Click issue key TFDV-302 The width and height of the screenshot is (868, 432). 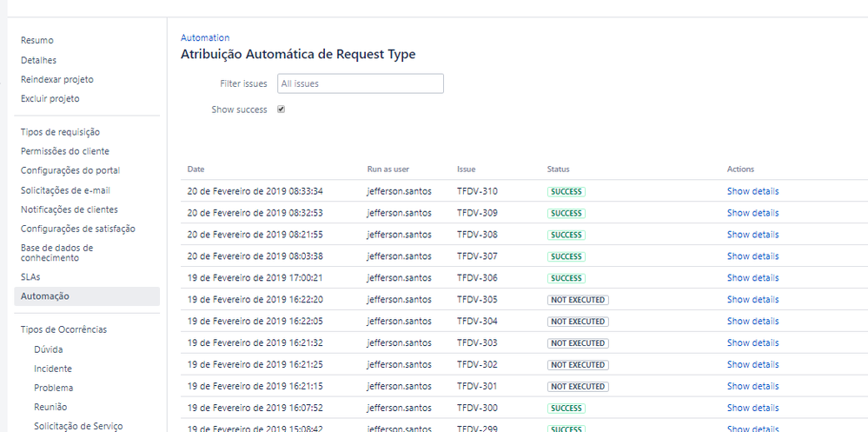[477, 364]
